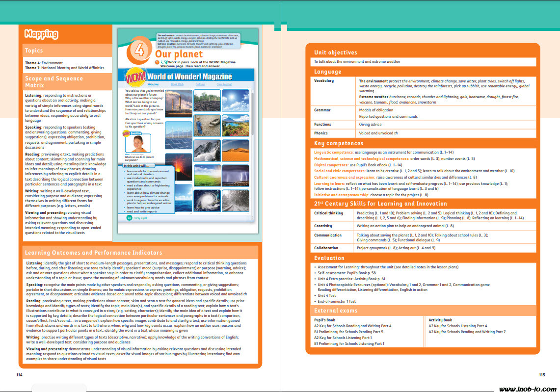The image size is (560, 392).
Task: Click page number 115
Action: click(x=542, y=375)
